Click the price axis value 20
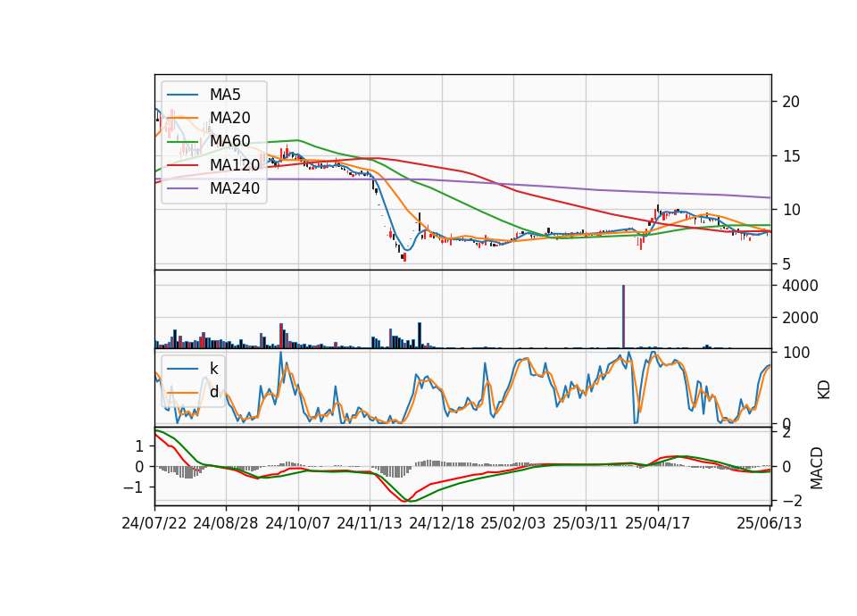This screenshot has height=616, width=857. [791, 102]
